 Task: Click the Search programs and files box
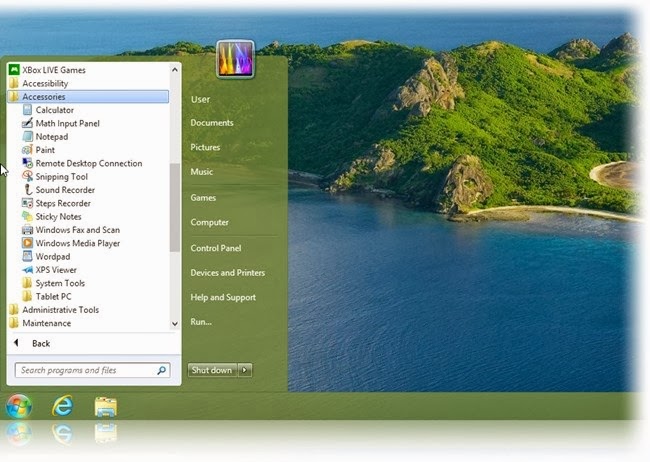[x=92, y=370]
